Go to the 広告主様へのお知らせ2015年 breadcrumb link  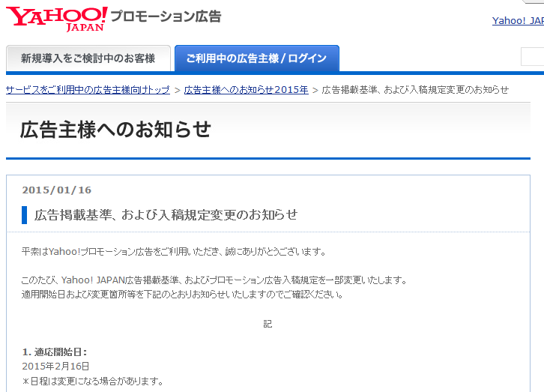246,90
